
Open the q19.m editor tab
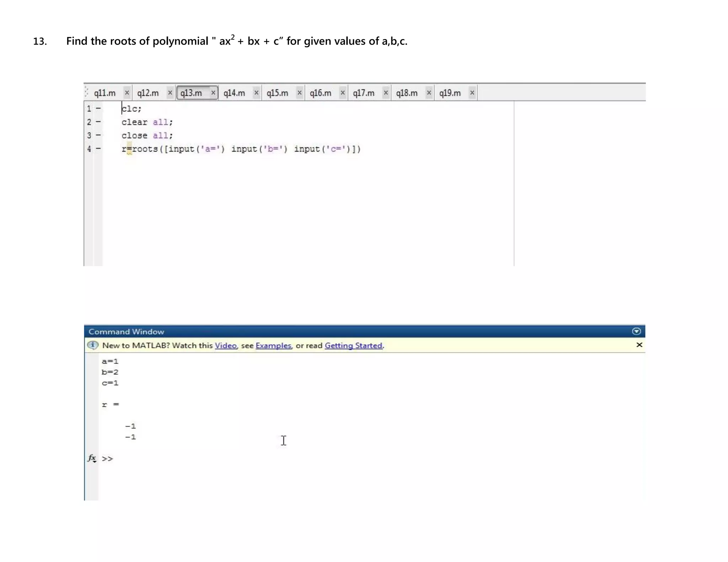450,93
